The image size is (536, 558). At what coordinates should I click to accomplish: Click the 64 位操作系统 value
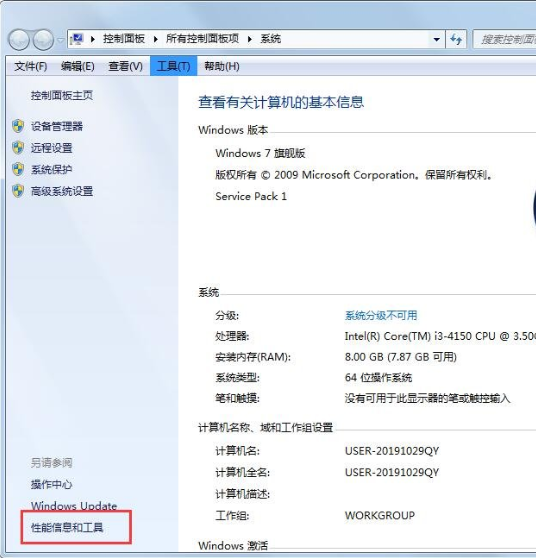click(378, 377)
